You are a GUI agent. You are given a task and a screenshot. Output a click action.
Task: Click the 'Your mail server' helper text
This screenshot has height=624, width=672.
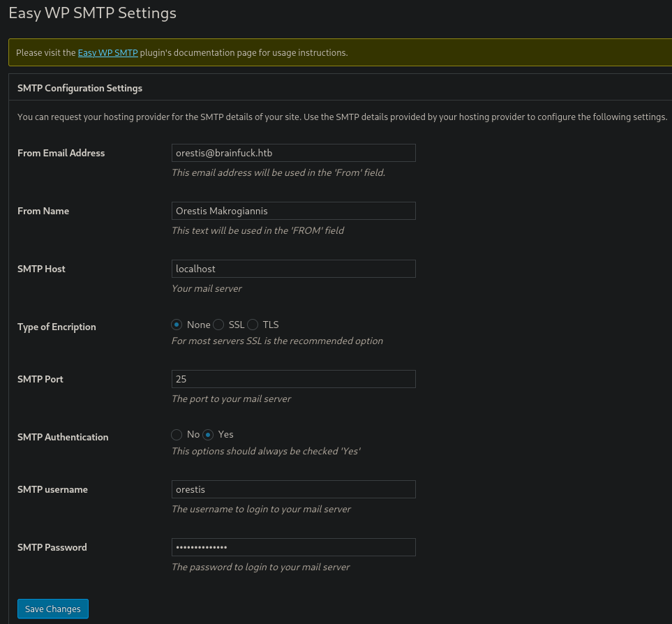[207, 288]
